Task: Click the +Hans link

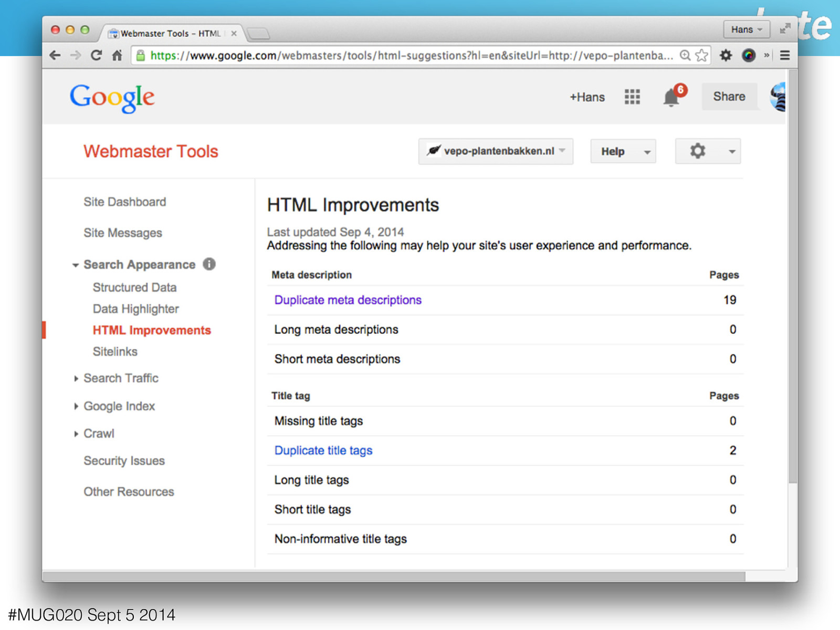Action: 587,97
